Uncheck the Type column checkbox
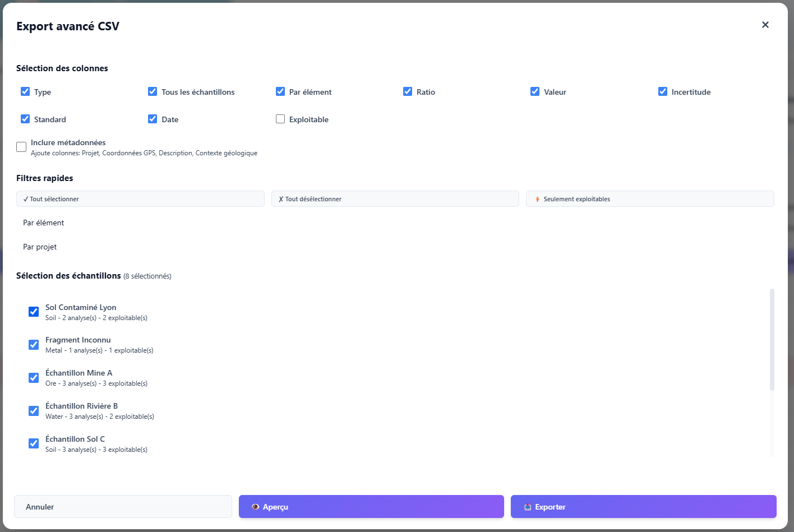794x532 pixels. (25, 91)
